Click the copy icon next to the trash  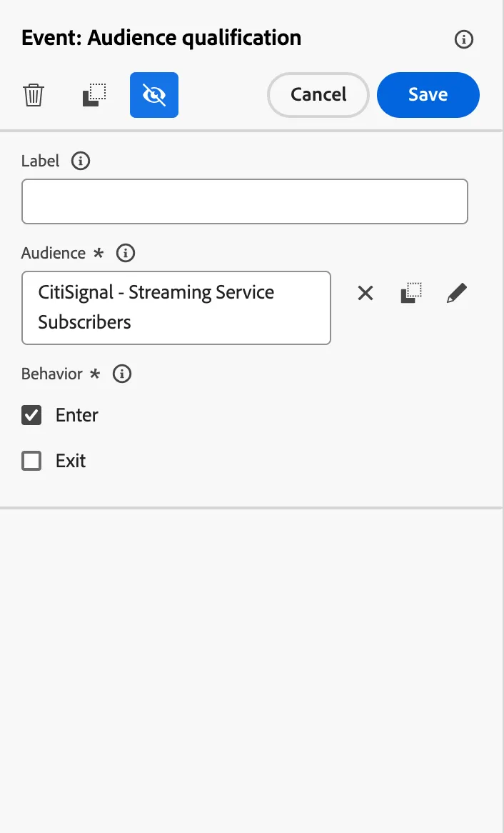click(x=94, y=95)
